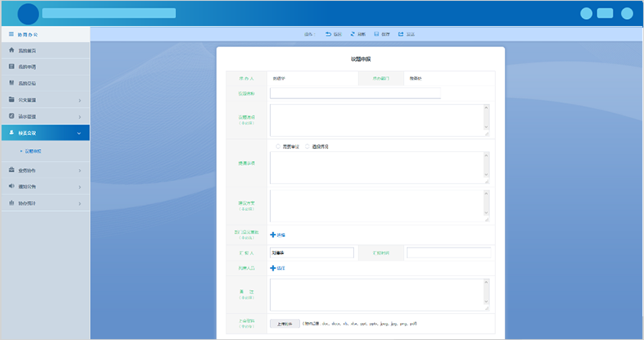This screenshot has width=644, height=340.
Task: Focus the textarea below the radio buttons
Action: (379, 168)
